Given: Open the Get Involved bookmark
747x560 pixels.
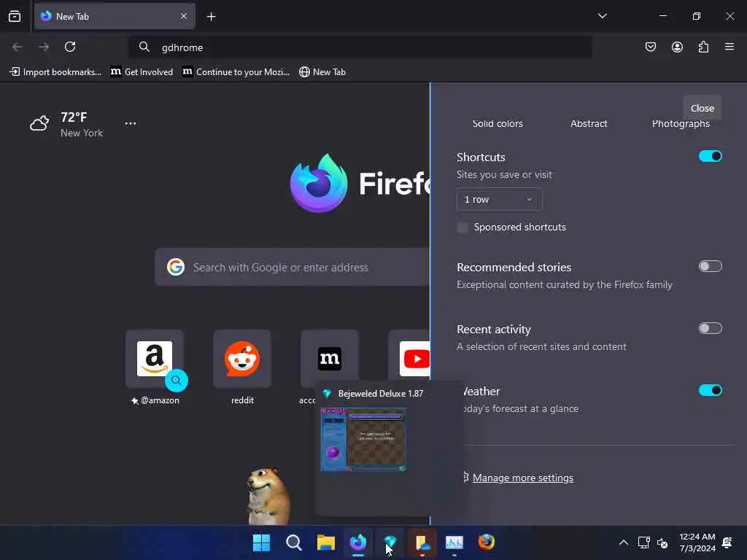Looking at the screenshot, I should (x=142, y=72).
